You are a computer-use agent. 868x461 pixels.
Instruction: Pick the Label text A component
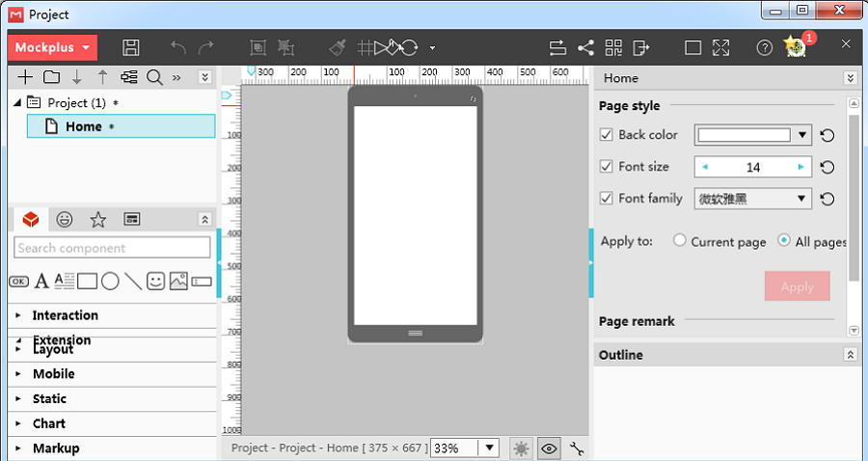41,282
